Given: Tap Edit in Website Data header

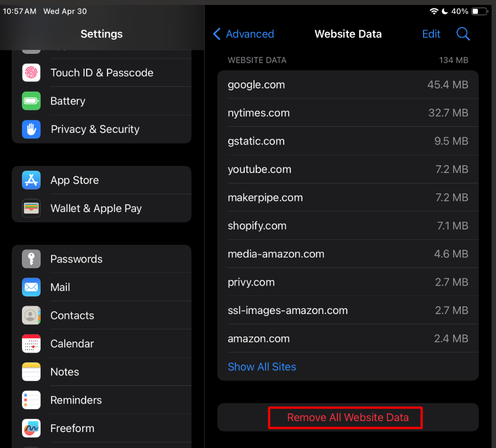Looking at the screenshot, I should click(431, 34).
